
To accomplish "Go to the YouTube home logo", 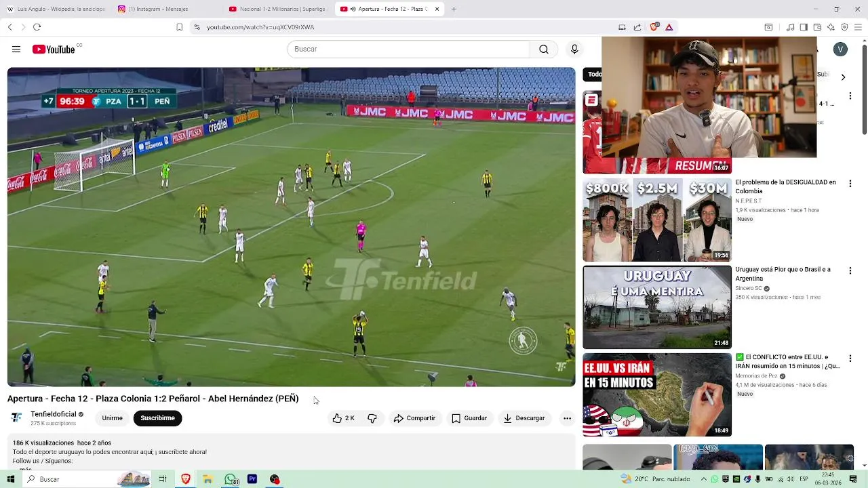I will 54,49.
